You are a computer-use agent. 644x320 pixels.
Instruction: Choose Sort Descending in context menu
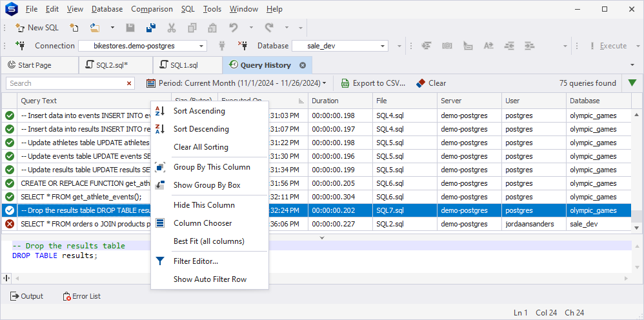tap(210, 129)
